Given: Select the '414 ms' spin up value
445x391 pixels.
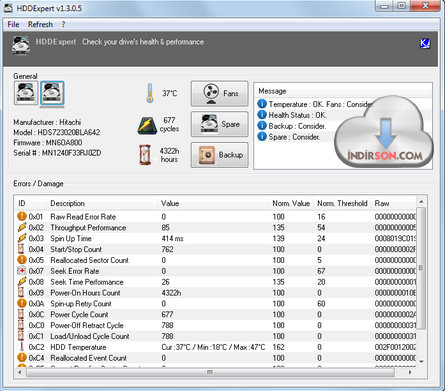Looking at the screenshot, I should click(x=172, y=239).
